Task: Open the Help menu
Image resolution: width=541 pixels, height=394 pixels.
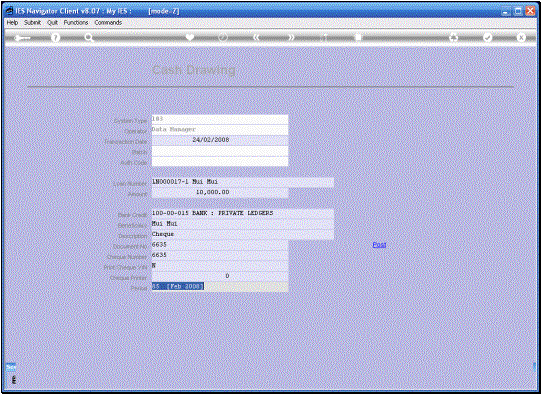Action: coord(12,22)
